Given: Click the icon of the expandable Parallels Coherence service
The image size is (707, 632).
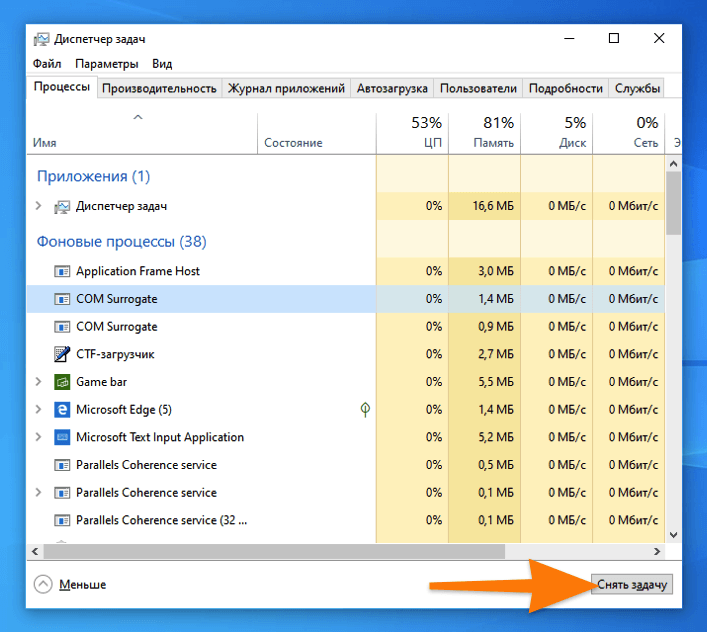Looking at the screenshot, I should point(62,493).
